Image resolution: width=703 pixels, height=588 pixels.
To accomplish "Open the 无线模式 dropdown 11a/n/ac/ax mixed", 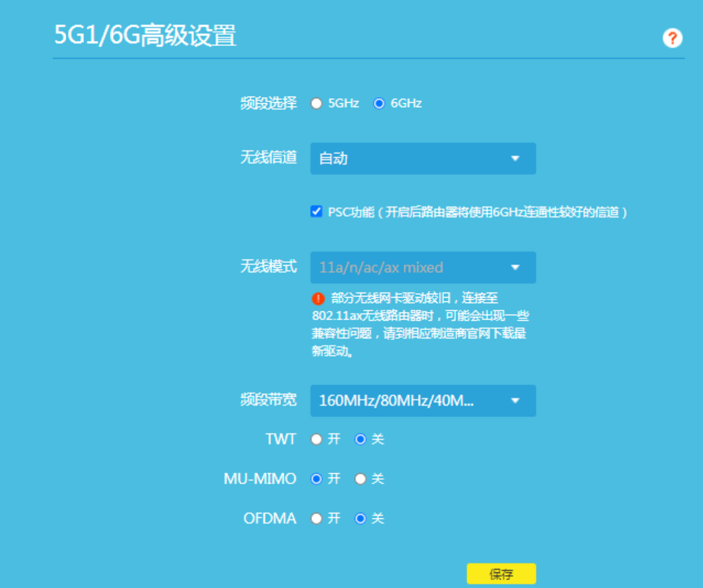I will (x=423, y=268).
